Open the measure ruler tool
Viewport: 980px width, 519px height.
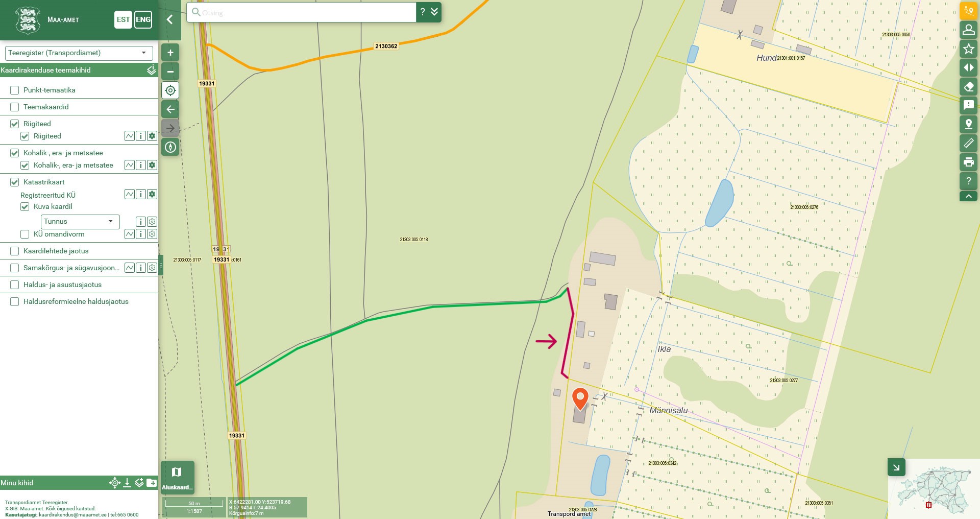(x=968, y=143)
